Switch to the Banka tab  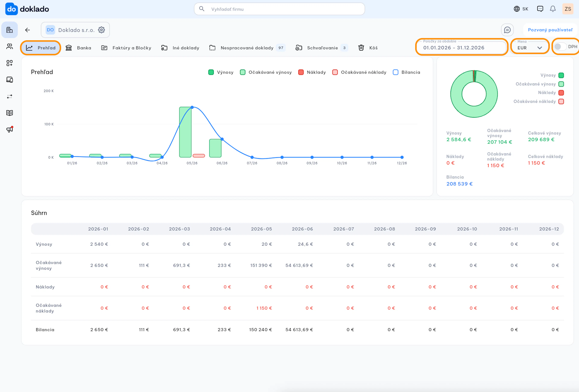pyautogui.click(x=78, y=48)
